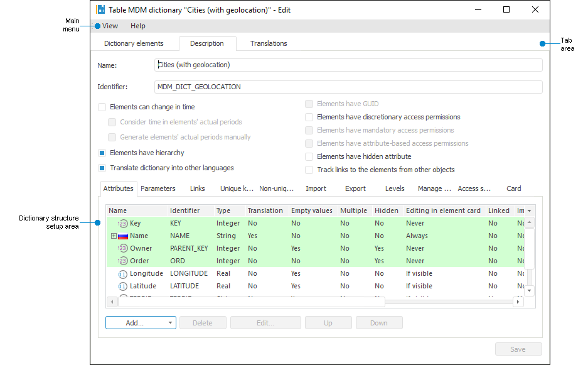Image resolution: width=588 pixels, height=365 pixels.
Task: Check Track links to the elements from other objects
Action: (x=309, y=170)
